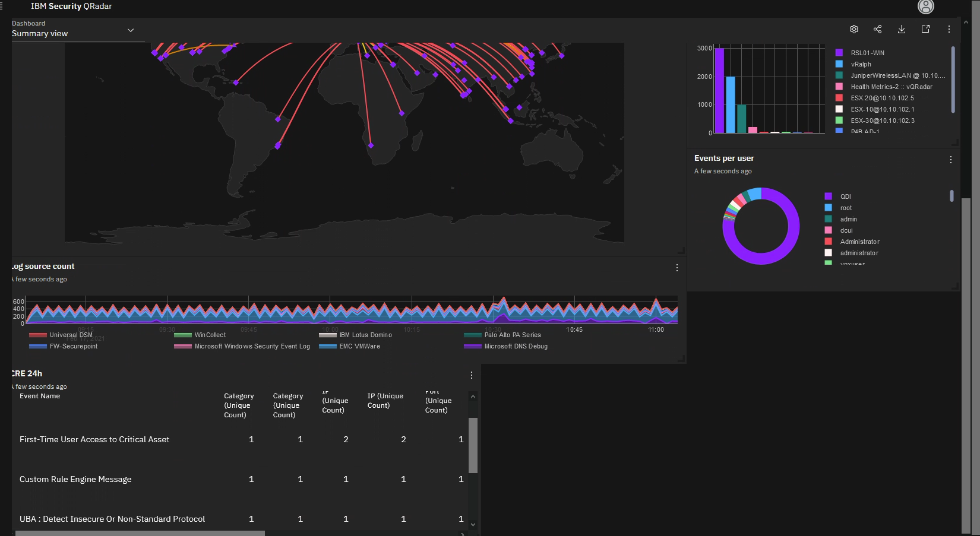Click the CRE table scroll down arrow

(x=473, y=525)
